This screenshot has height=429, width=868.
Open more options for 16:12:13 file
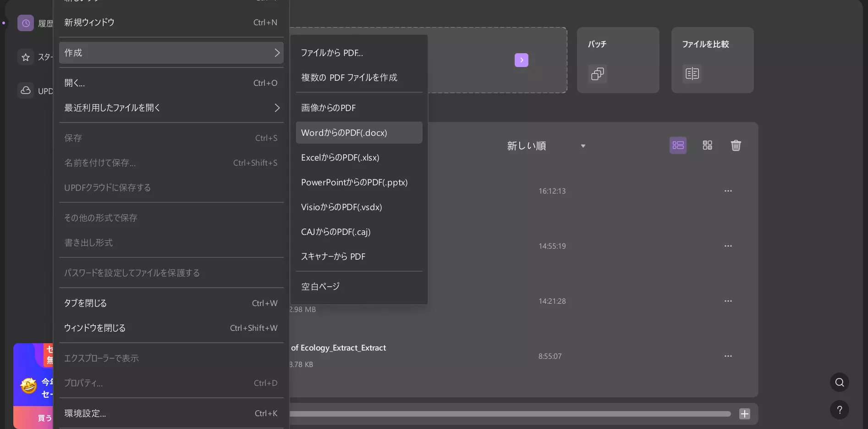(728, 191)
